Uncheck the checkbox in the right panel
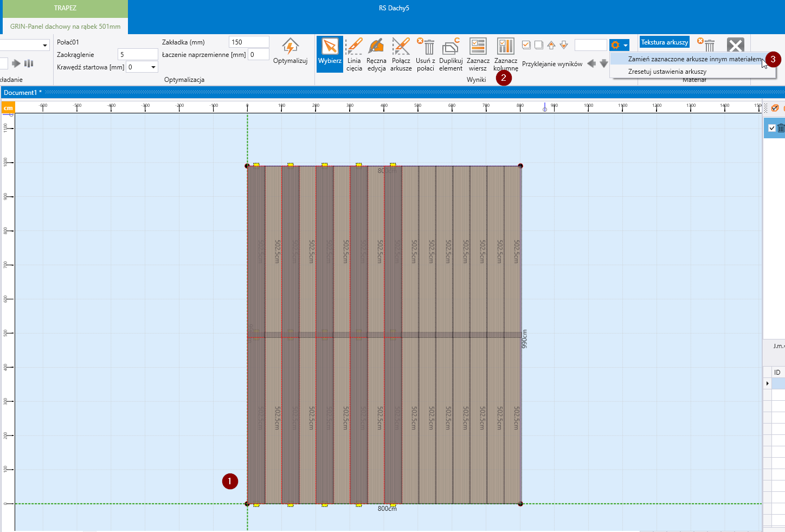The image size is (785, 532). click(772, 129)
